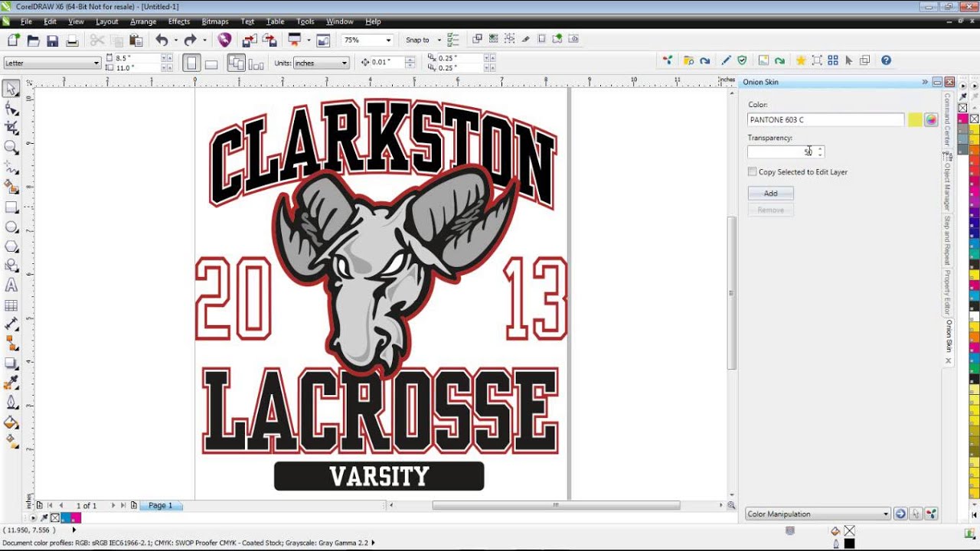Pick magenta swatch in document palette
Viewport: 980px width, 551px height.
[x=76, y=518]
